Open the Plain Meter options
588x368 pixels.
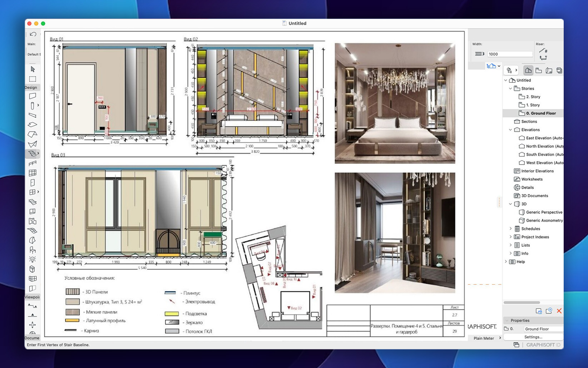point(486,338)
